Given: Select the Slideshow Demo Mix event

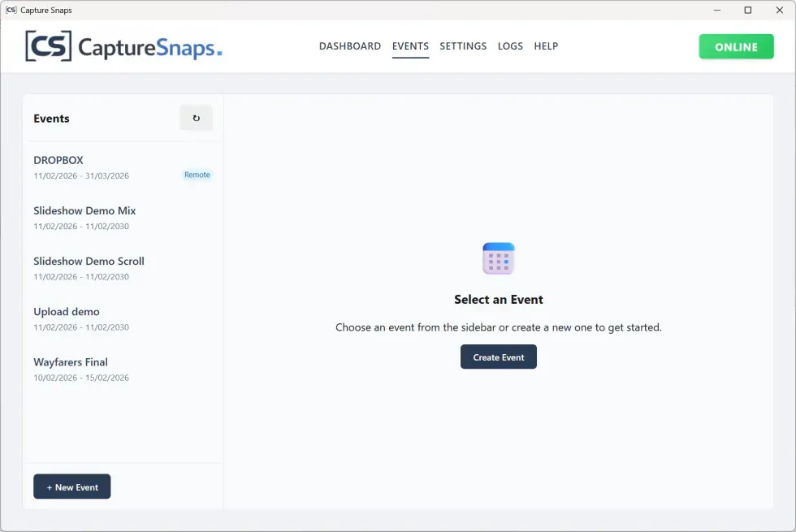Looking at the screenshot, I should click(x=123, y=218).
